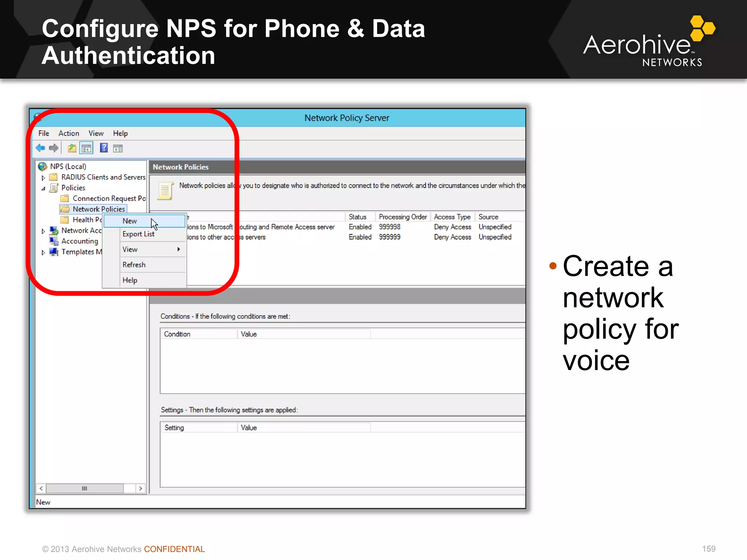Screen dimensions: 747x560
Task: Click the tree pane horizontal scrollbar thumb
Action: pos(85,488)
